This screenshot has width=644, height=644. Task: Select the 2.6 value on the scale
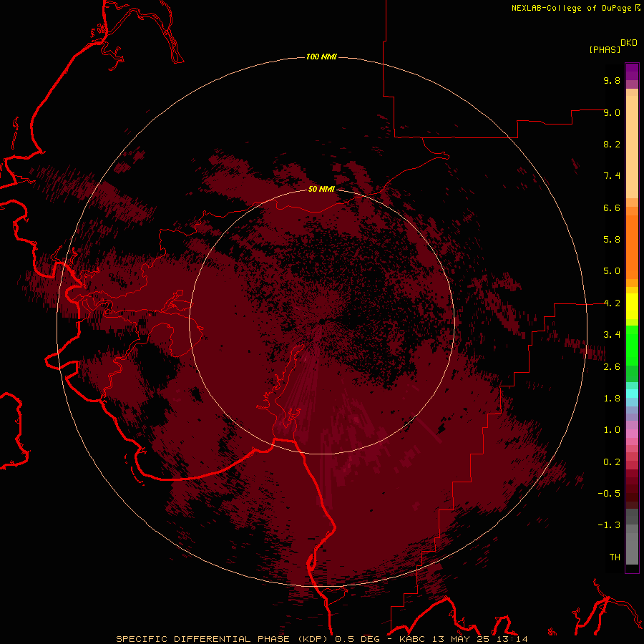click(x=612, y=367)
